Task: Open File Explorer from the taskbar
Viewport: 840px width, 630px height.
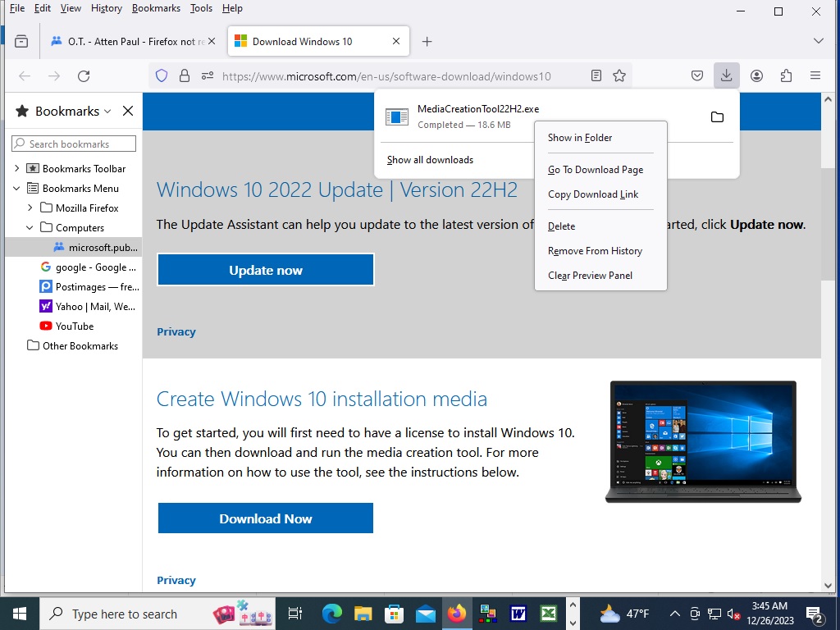Action: pyautogui.click(x=363, y=614)
